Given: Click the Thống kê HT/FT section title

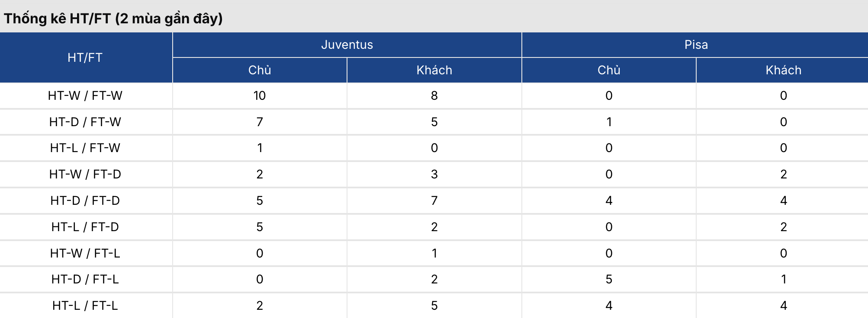Looking at the screenshot, I should point(113,19).
